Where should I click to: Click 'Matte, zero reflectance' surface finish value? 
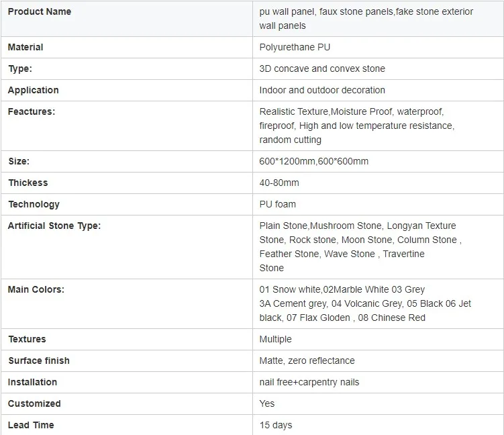[x=307, y=360]
